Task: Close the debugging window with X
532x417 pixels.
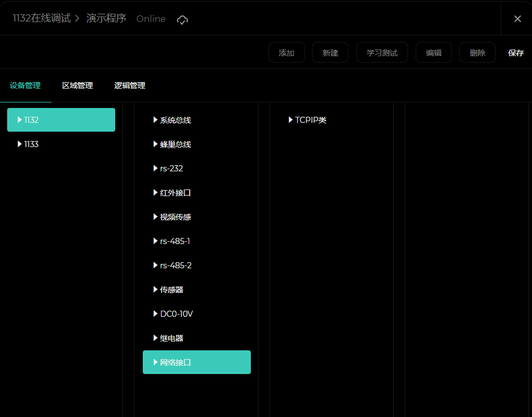Action: click(x=517, y=19)
